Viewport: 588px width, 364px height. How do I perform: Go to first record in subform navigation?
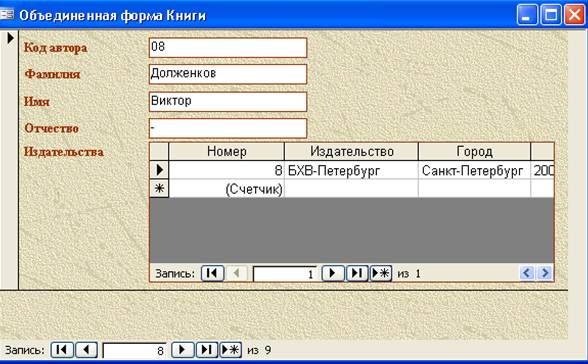tap(213, 273)
